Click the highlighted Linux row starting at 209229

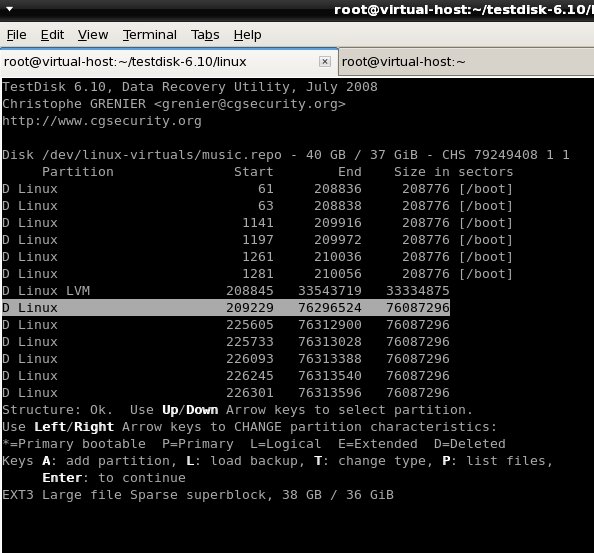coord(226,308)
